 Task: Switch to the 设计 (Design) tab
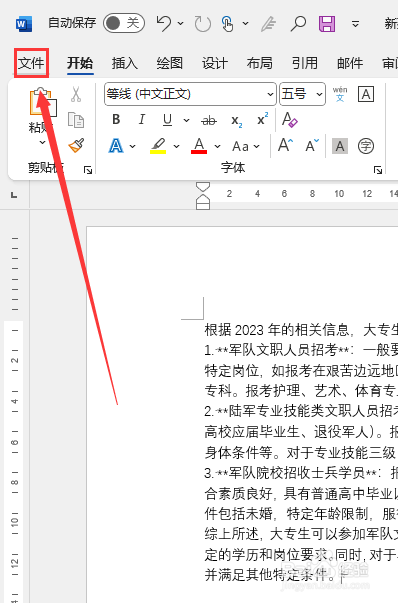(x=215, y=63)
